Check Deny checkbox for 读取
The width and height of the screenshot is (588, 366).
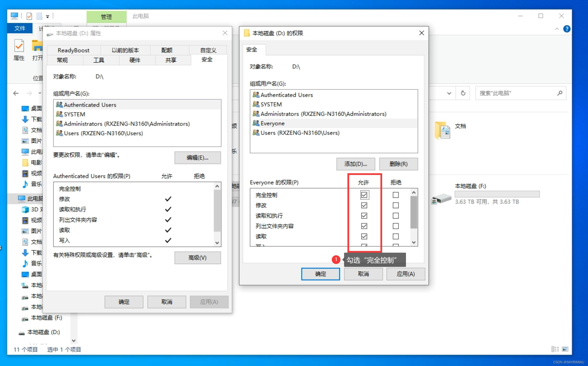(x=395, y=237)
